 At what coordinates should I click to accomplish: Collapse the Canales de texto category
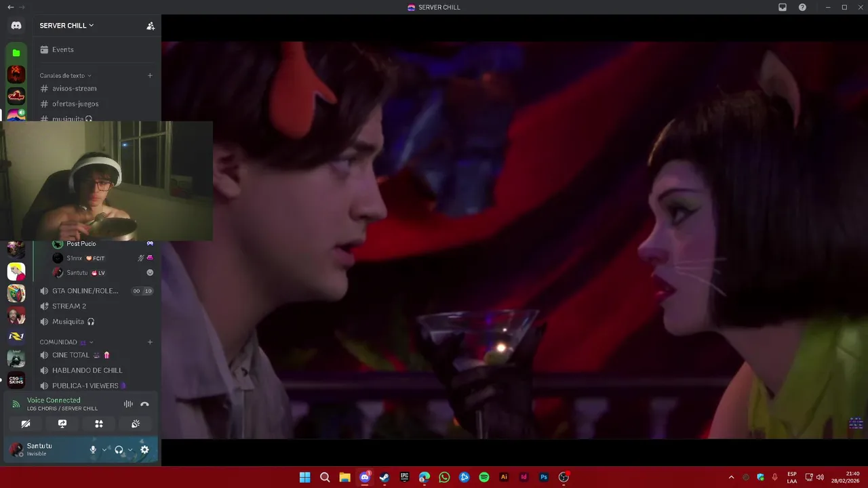click(65, 75)
